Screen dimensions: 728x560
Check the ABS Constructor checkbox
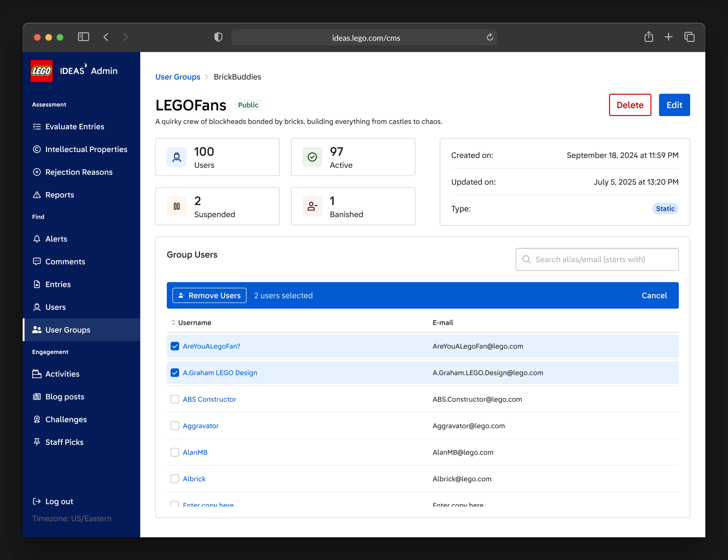tap(175, 399)
